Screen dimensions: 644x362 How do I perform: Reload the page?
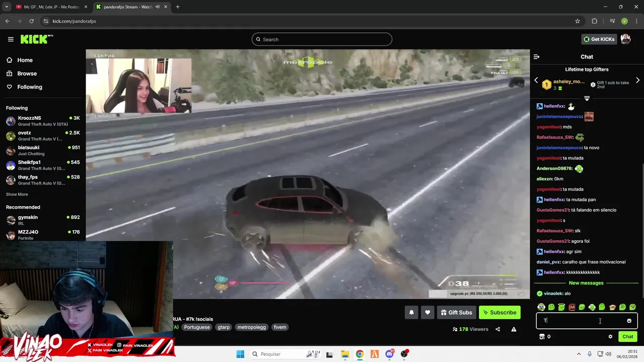(31, 21)
